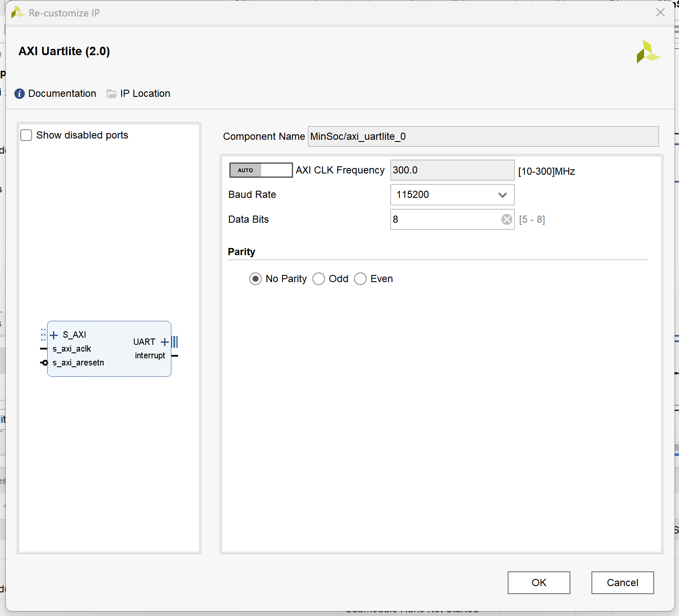Click the [10-300]MHz range text
This screenshot has height=616, width=679.
[x=546, y=171]
